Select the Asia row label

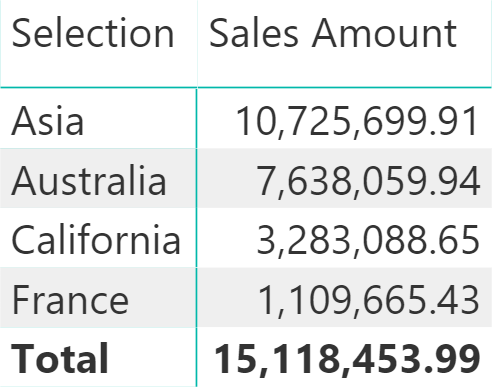[x=47, y=120]
